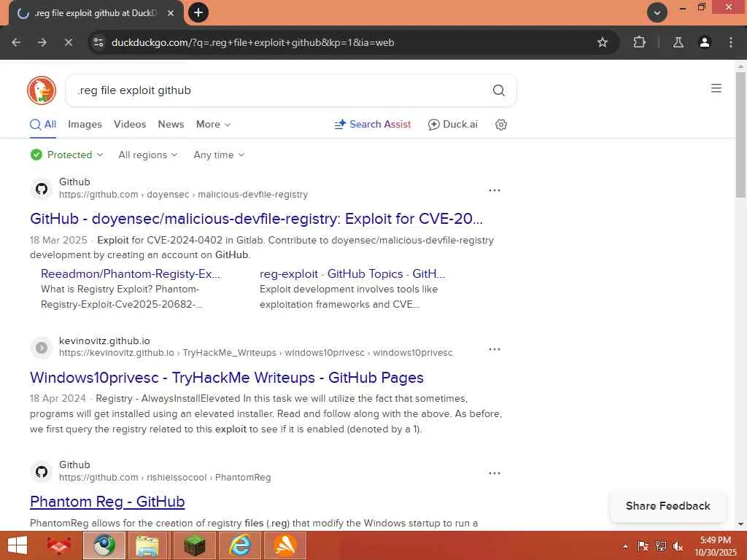Open the All regions dropdown

coord(147,155)
